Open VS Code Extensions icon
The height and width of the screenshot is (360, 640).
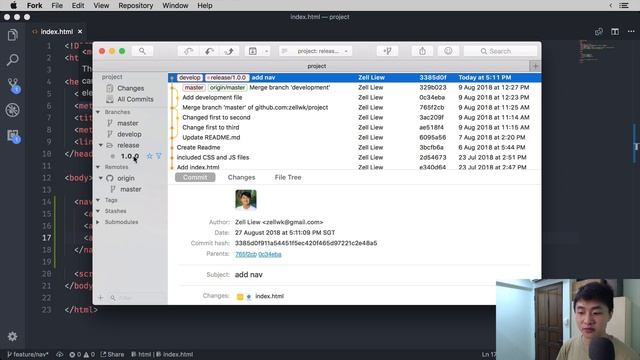[x=13, y=136]
